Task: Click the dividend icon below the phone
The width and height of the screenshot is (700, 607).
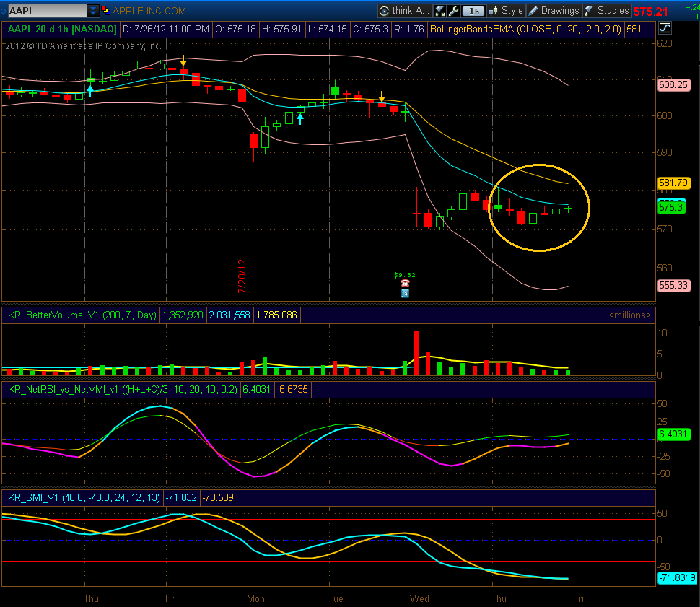Action: point(405,293)
